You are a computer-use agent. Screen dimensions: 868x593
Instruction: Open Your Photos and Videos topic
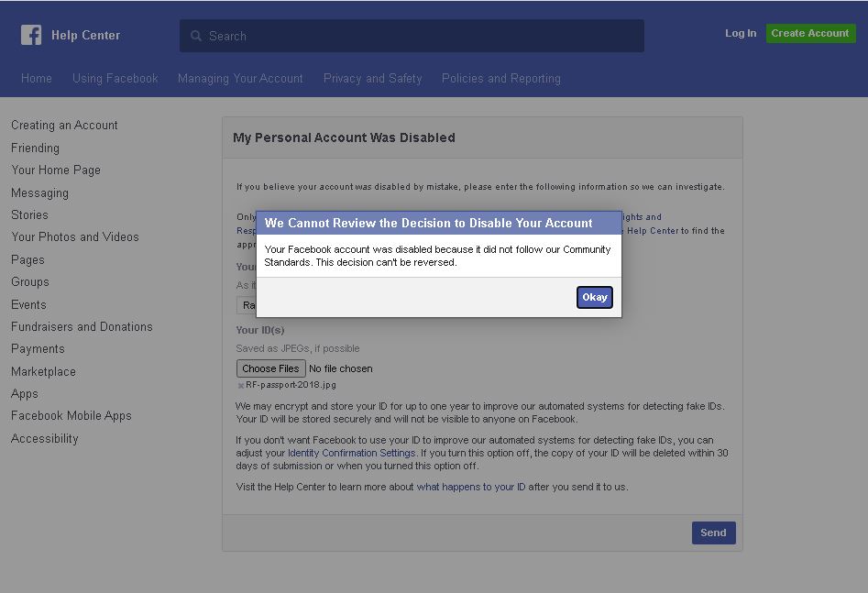click(75, 237)
